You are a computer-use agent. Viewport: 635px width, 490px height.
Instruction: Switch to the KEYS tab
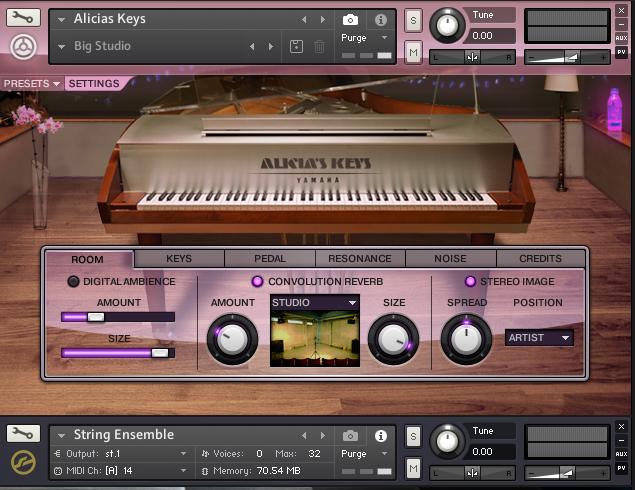[179, 258]
